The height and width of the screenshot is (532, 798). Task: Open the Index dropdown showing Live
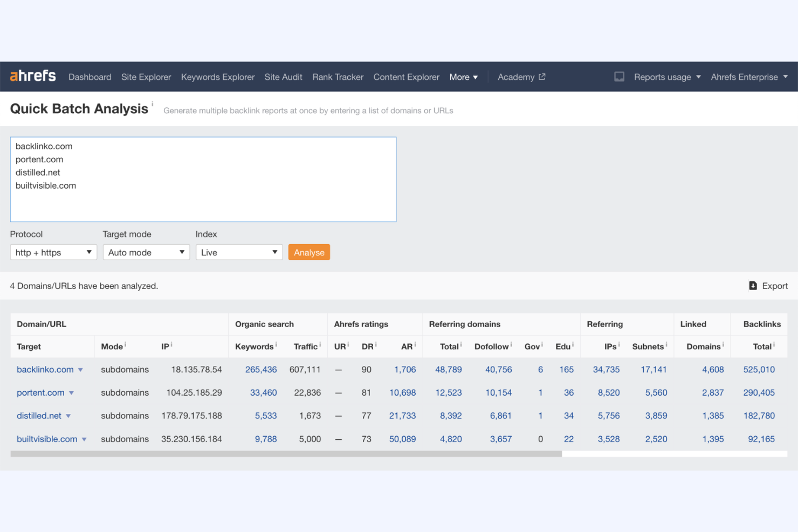click(x=239, y=252)
